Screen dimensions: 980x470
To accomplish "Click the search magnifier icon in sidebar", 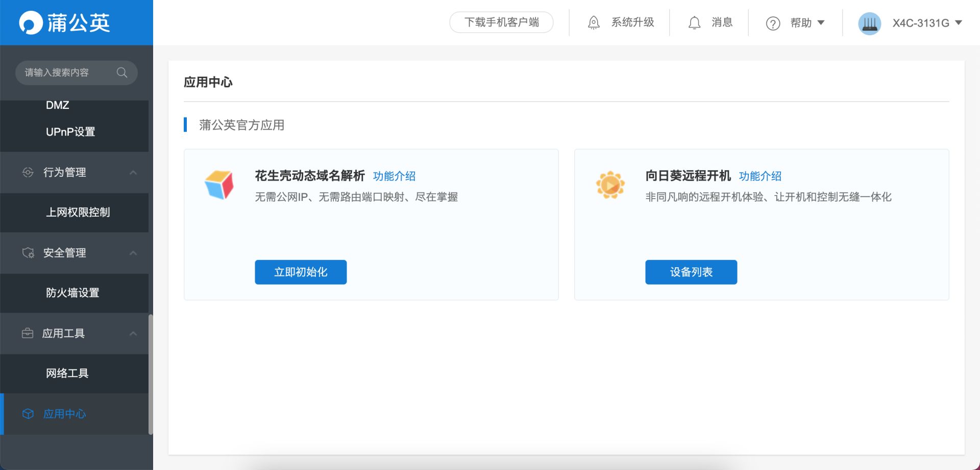I will [x=121, y=73].
